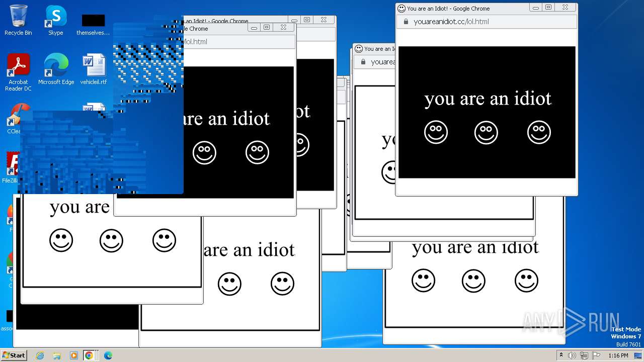The image size is (644, 362).
Task: Click the middle smiley in the frontmost black page
Action: [486, 132]
